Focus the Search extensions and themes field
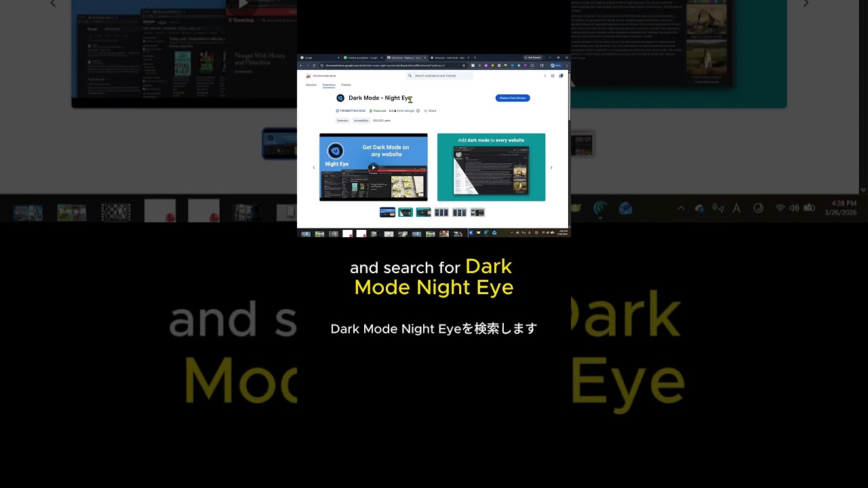This screenshot has width=868, height=488. pos(440,76)
